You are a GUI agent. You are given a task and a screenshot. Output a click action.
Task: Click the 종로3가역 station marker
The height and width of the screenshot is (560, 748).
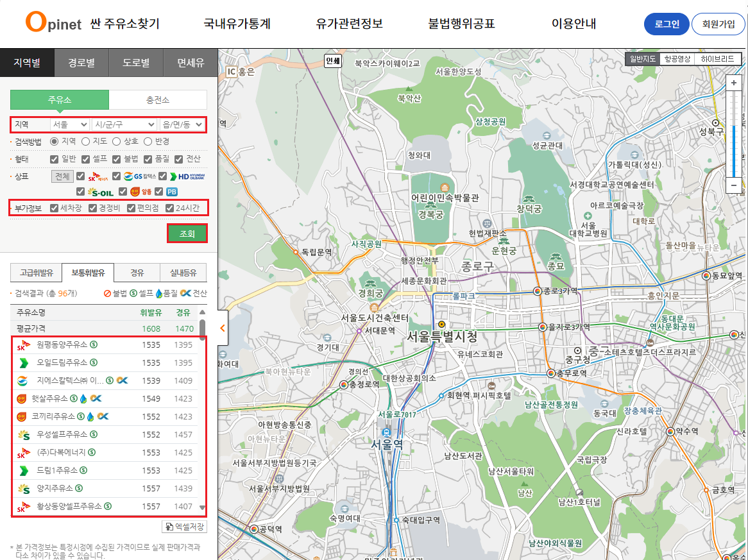pyautogui.click(x=537, y=291)
